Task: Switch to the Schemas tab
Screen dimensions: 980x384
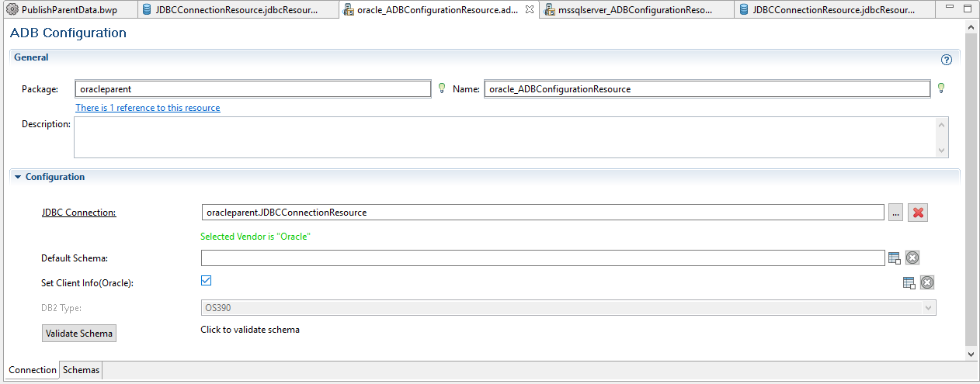Action: coord(81,370)
